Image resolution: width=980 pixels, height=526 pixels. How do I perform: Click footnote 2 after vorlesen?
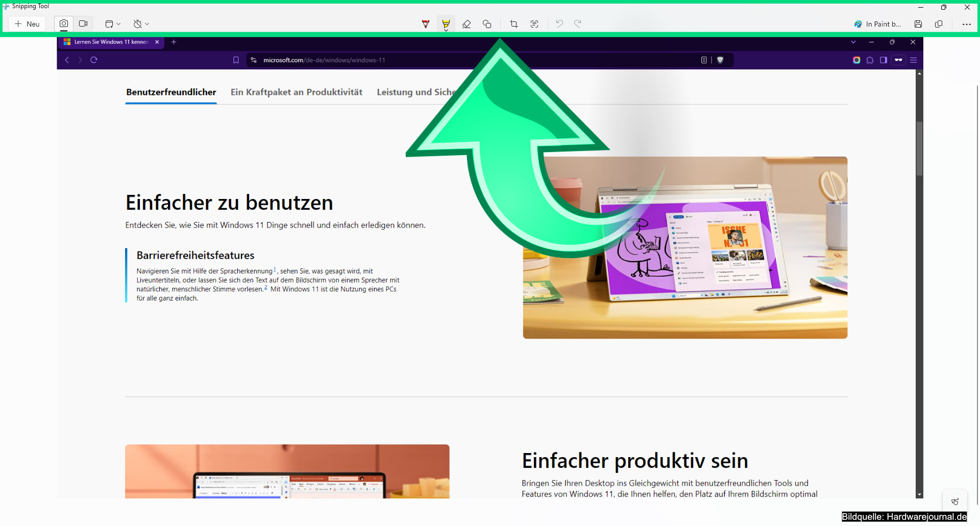[265, 287]
